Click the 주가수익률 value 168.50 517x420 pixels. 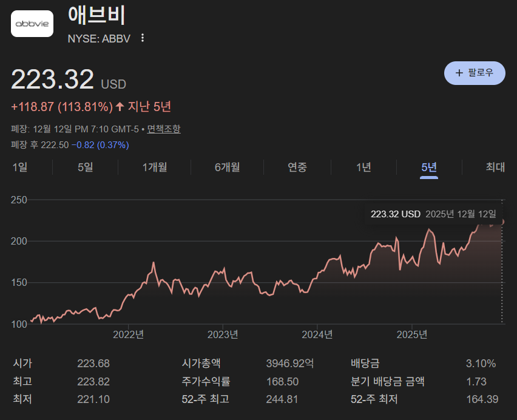point(282,381)
